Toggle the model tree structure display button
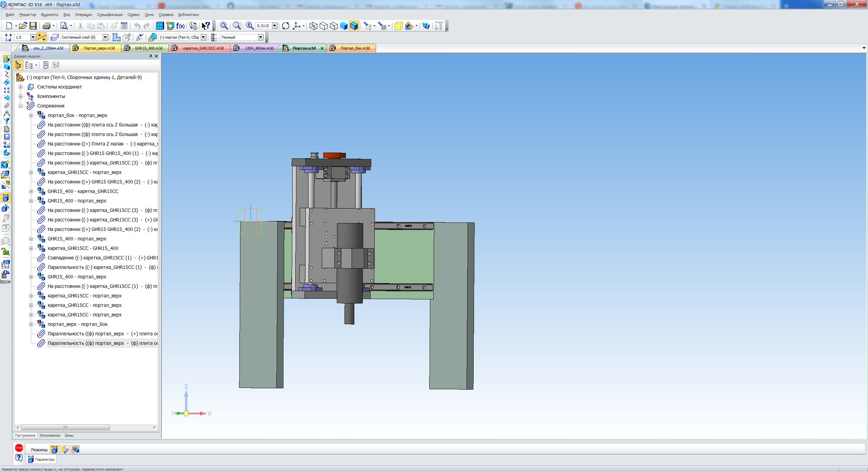 coord(18,65)
